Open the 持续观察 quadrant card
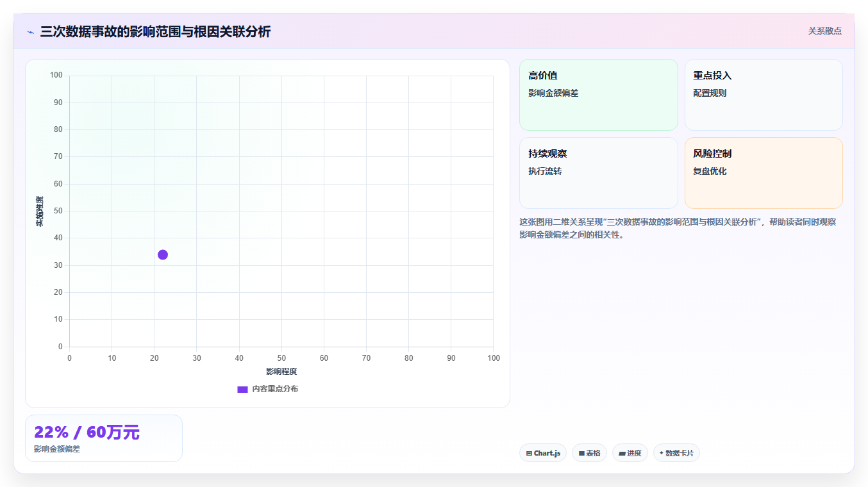This screenshot has width=868, height=487. tap(599, 173)
